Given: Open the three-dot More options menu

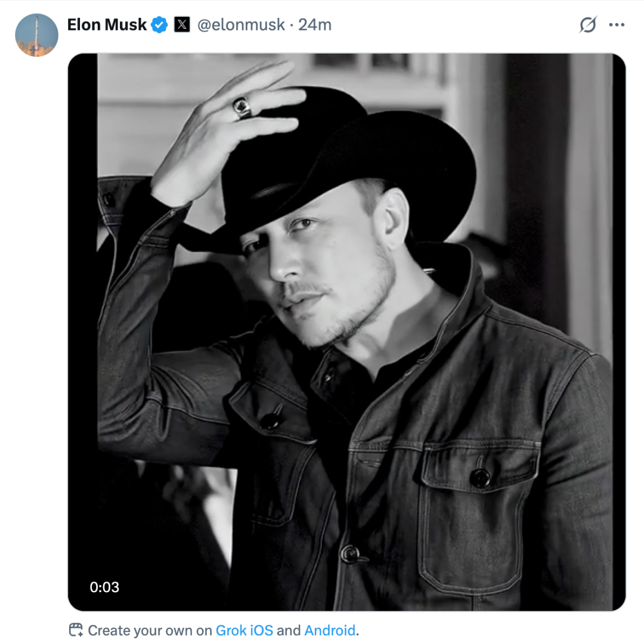Looking at the screenshot, I should [x=617, y=25].
